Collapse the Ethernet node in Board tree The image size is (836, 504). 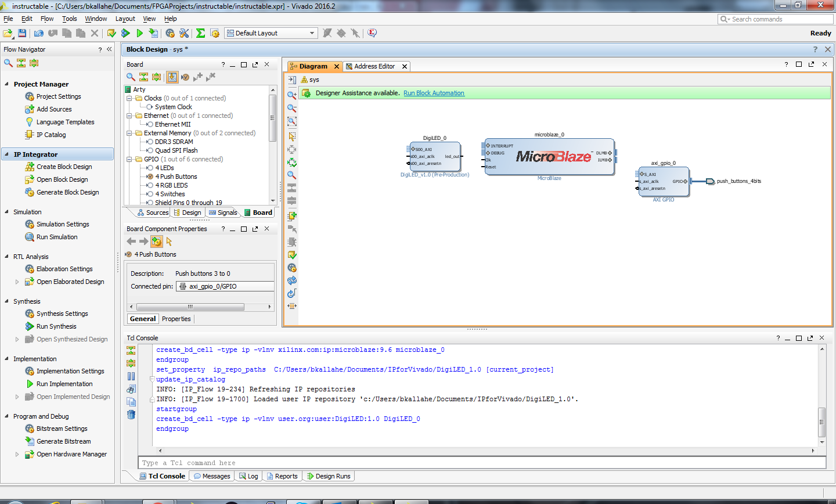[x=129, y=116]
